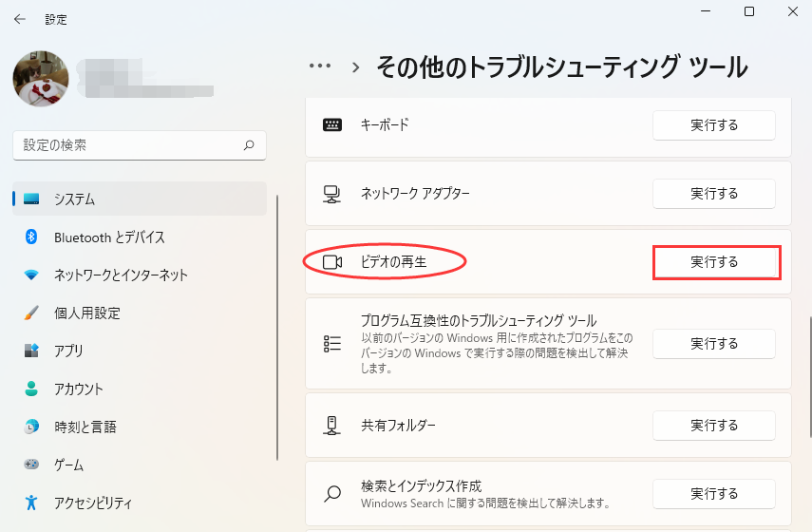Click the program compatibility description text
Viewport: 812px width, 532px height.
coord(497,353)
